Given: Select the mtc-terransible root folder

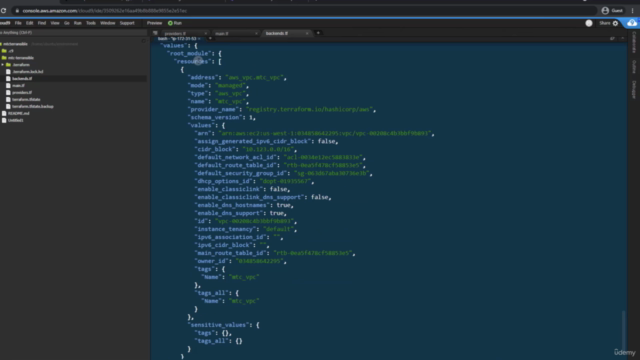Looking at the screenshot, I should point(16,44).
